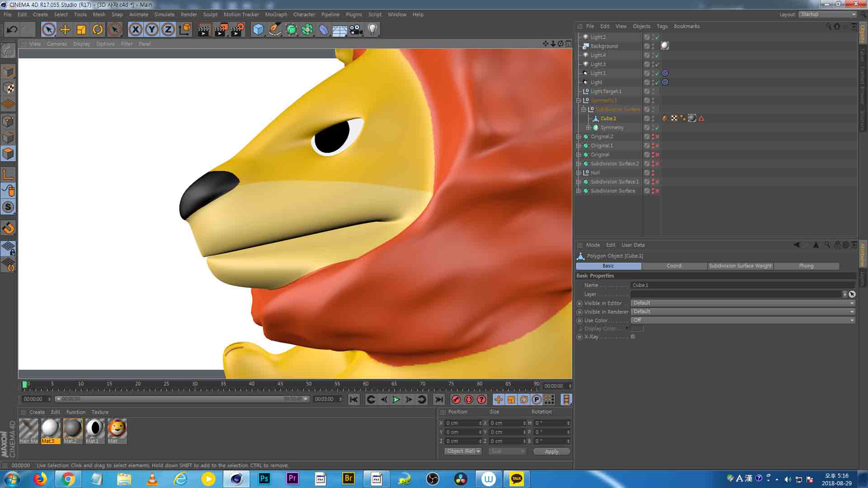Open the Object (Rel) dropdown
The image size is (868, 488).
pyautogui.click(x=463, y=451)
